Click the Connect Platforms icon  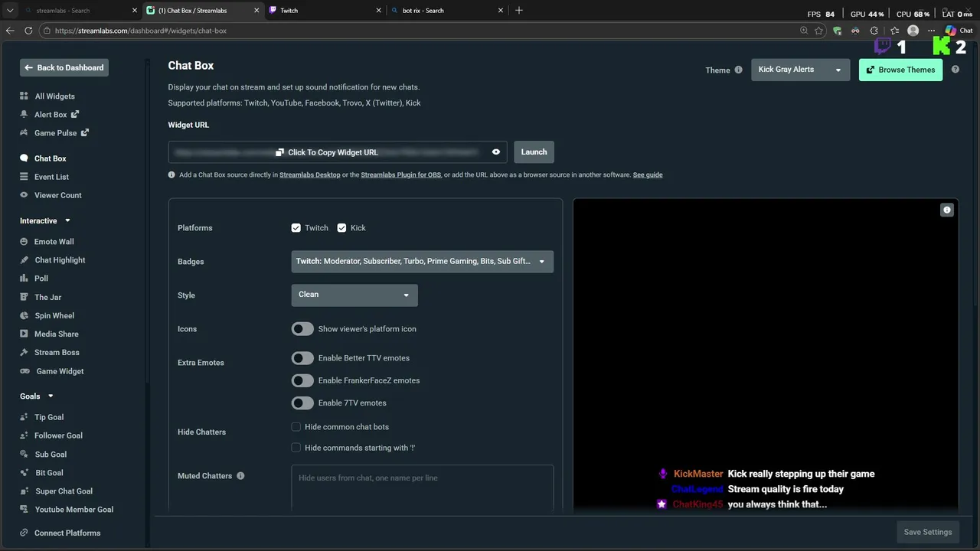click(x=24, y=533)
